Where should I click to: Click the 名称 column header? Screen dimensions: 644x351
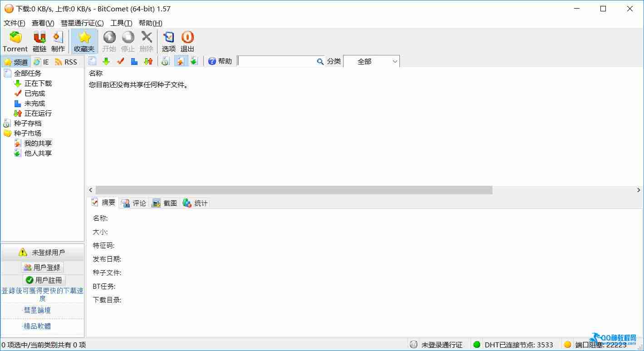coord(96,73)
